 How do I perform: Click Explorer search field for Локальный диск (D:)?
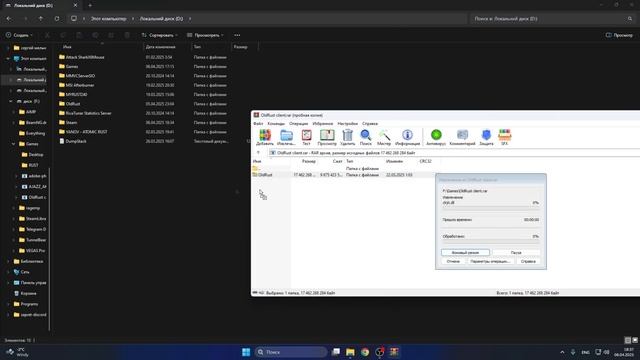(553, 19)
